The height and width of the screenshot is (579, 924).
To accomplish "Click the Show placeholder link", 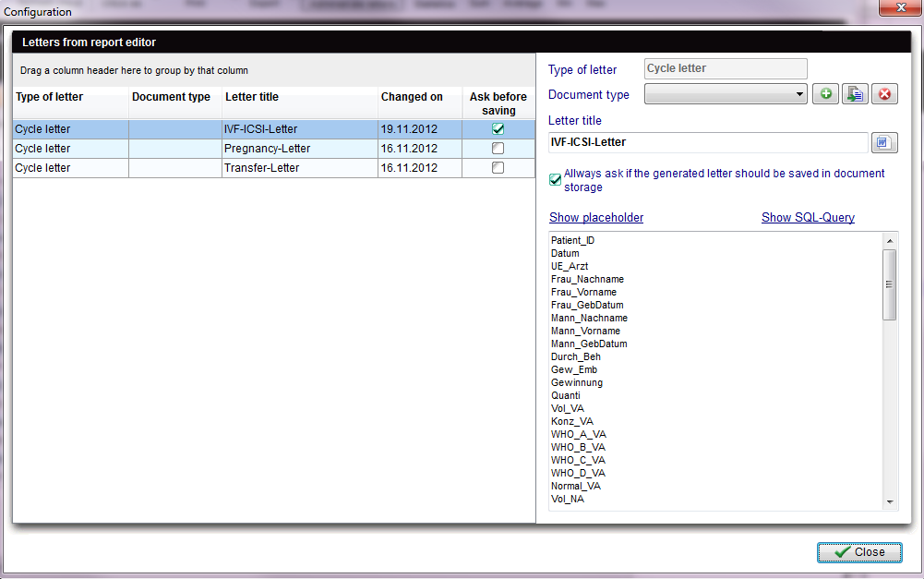I will (x=596, y=218).
